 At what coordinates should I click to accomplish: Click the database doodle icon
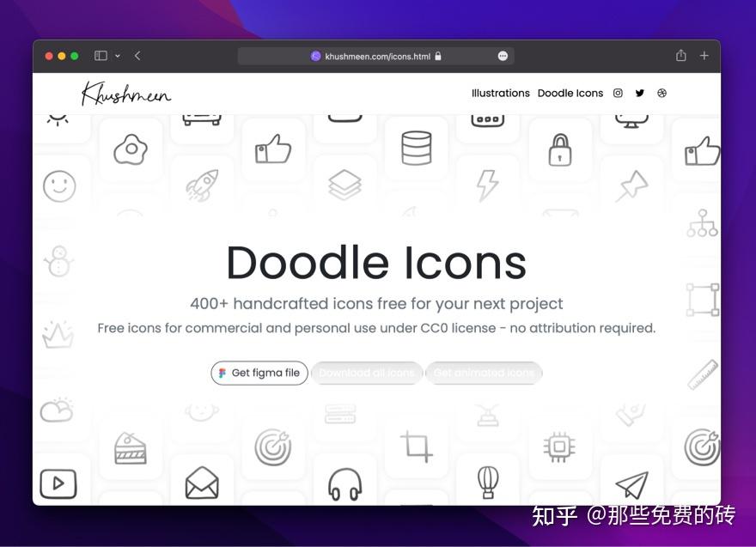[416, 147]
